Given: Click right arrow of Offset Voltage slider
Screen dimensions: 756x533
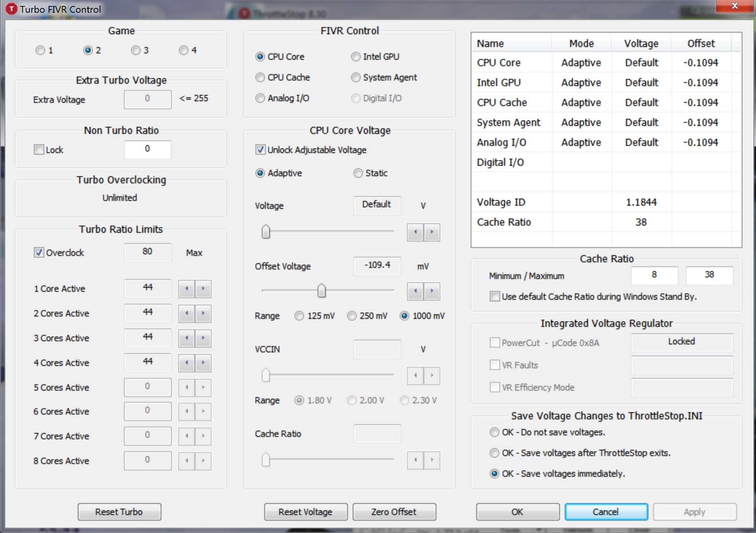Looking at the screenshot, I should coord(432,291).
